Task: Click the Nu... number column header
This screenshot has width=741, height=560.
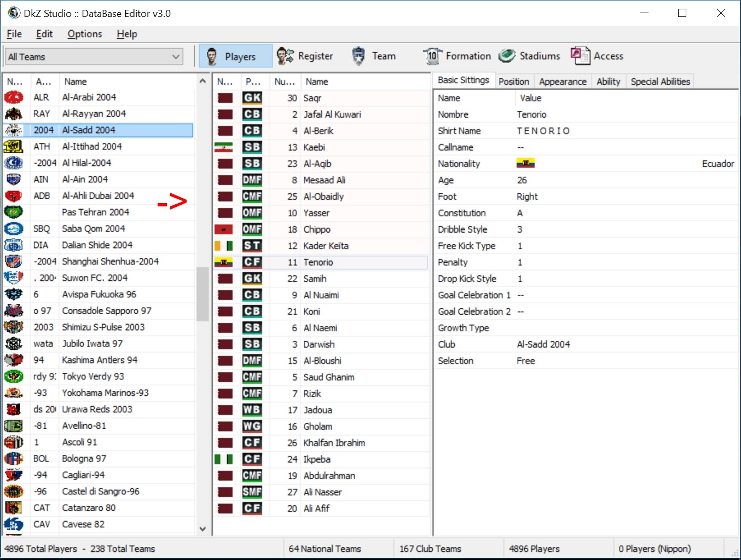Action: click(285, 82)
